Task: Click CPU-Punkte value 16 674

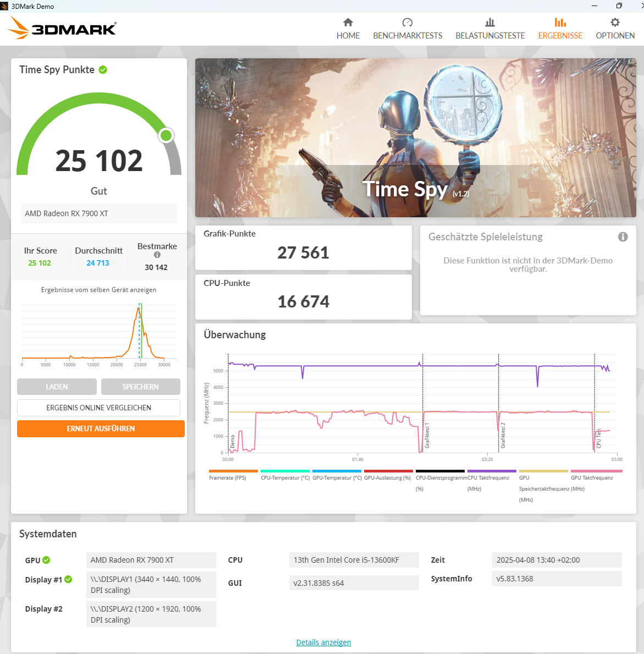Action: 303,301
